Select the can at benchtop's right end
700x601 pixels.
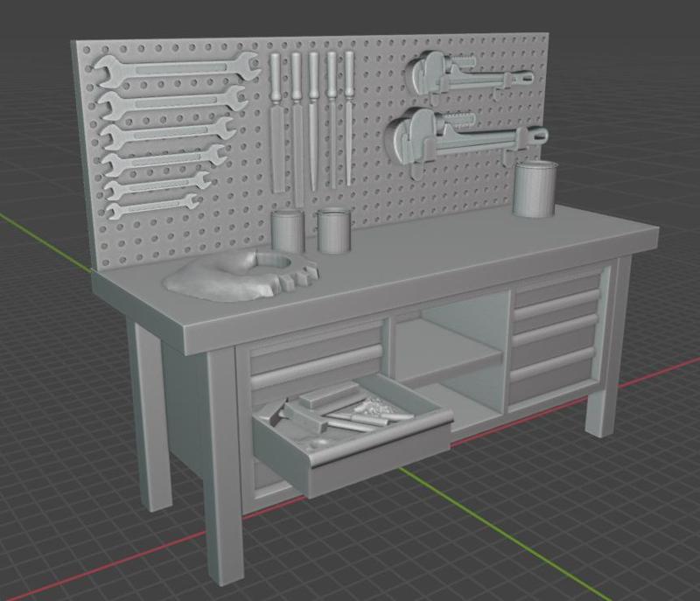[535, 190]
